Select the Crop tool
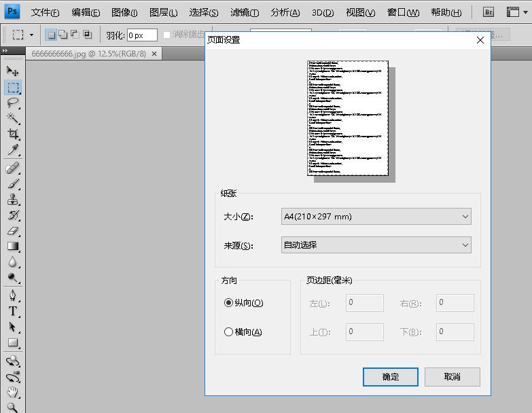Image resolution: width=532 pixels, height=413 pixels. (x=13, y=134)
